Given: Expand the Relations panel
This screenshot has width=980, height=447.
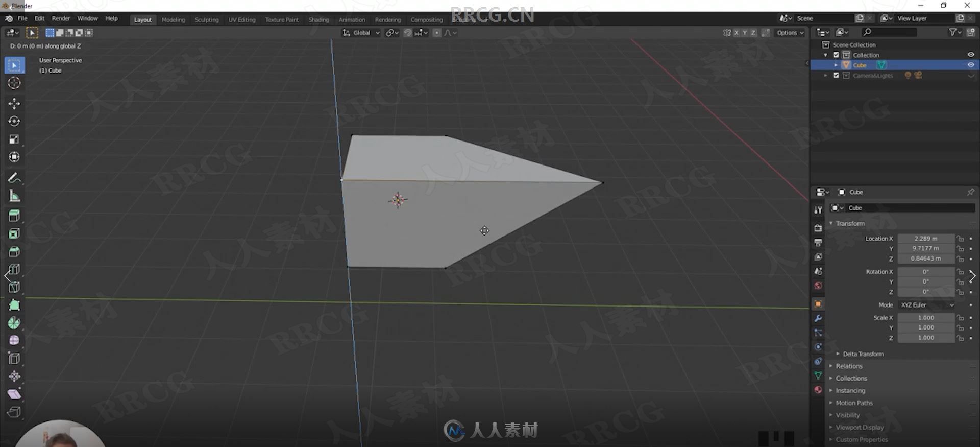Looking at the screenshot, I should (x=849, y=366).
